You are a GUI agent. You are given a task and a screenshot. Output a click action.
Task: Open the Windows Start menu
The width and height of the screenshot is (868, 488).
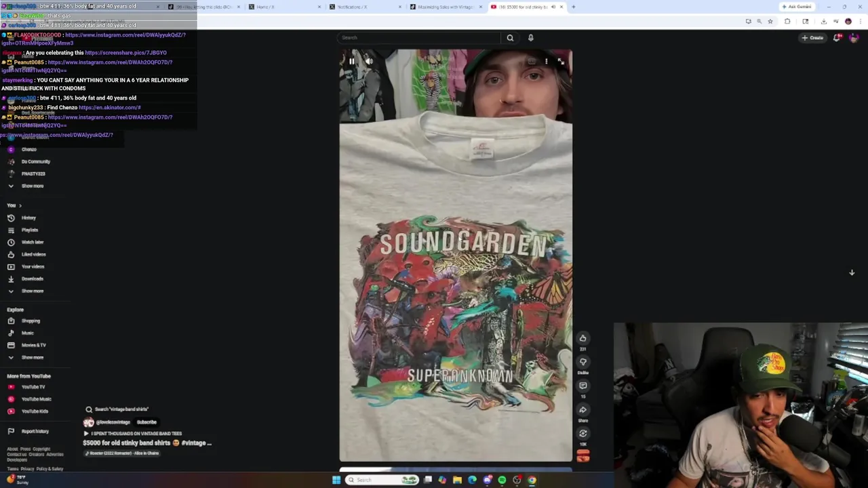tap(336, 480)
